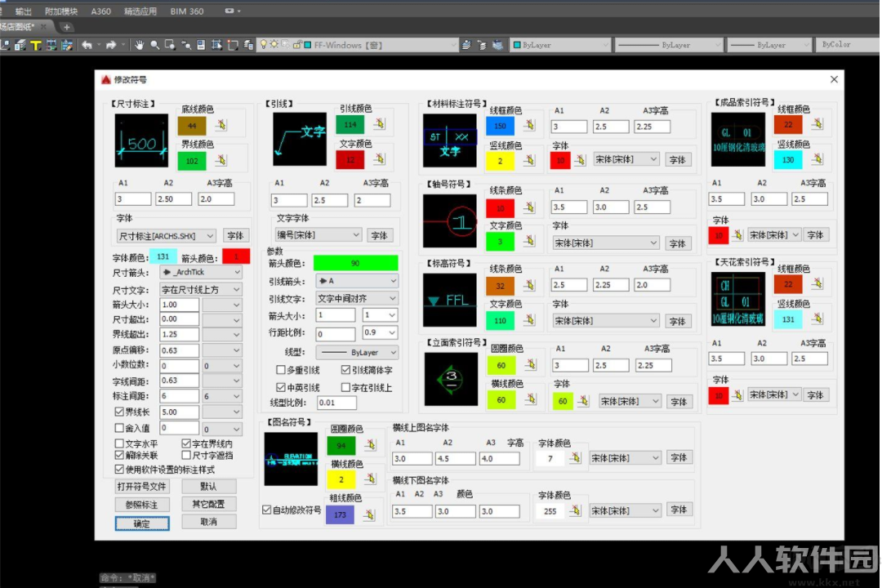Toggle the 字在界线内 checkbox
This screenshot has width=882, height=588.
[x=186, y=444]
